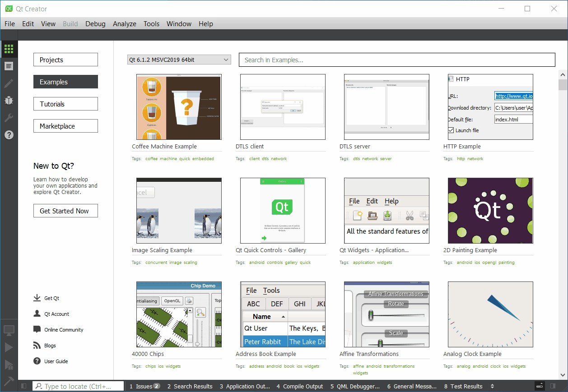Open Help mode question mark icon
The width and height of the screenshot is (568, 392).
click(x=9, y=134)
